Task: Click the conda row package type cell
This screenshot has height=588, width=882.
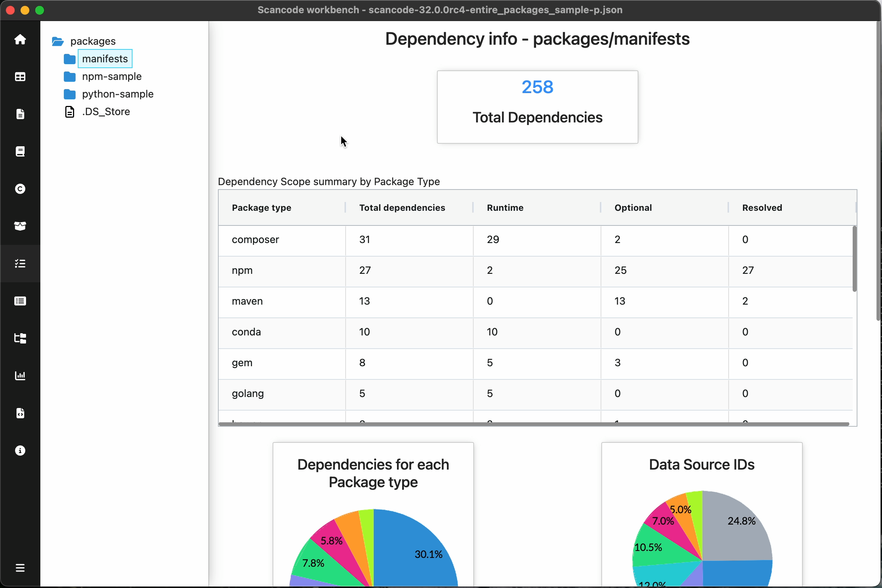Action: (282, 332)
